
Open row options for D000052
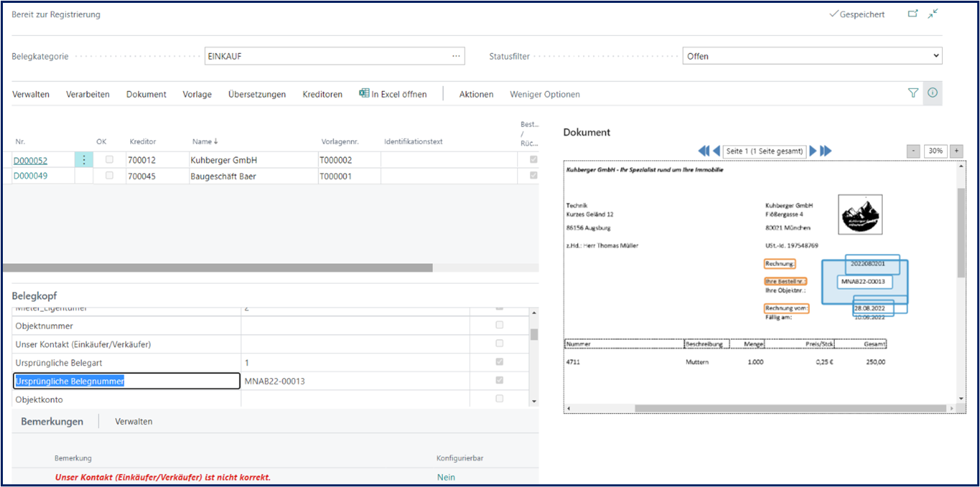(x=84, y=160)
